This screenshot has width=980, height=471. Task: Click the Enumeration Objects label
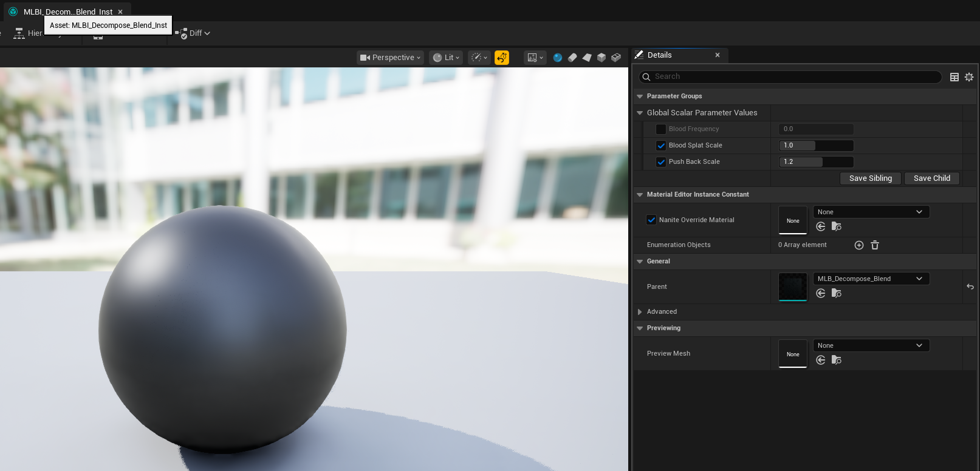(x=679, y=245)
